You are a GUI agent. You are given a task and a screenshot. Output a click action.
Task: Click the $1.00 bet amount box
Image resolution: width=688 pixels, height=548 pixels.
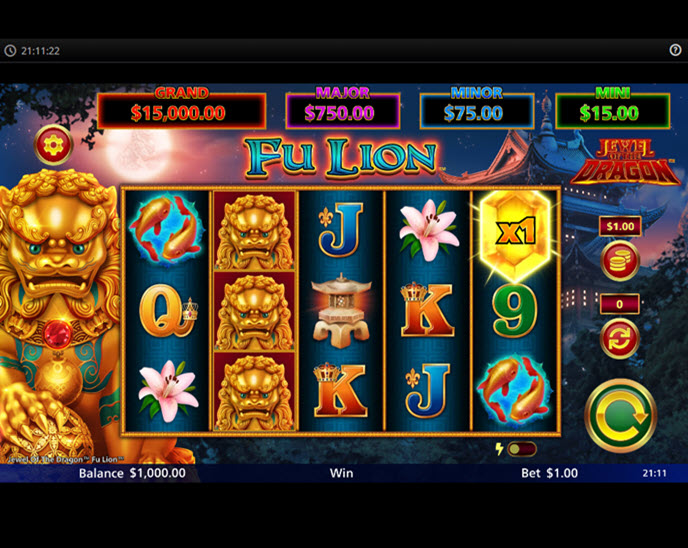(x=620, y=226)
